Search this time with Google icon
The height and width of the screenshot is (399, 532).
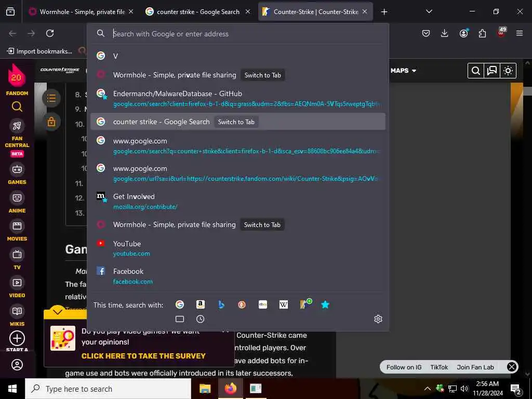pyautogui.click(x=179, y=304)
